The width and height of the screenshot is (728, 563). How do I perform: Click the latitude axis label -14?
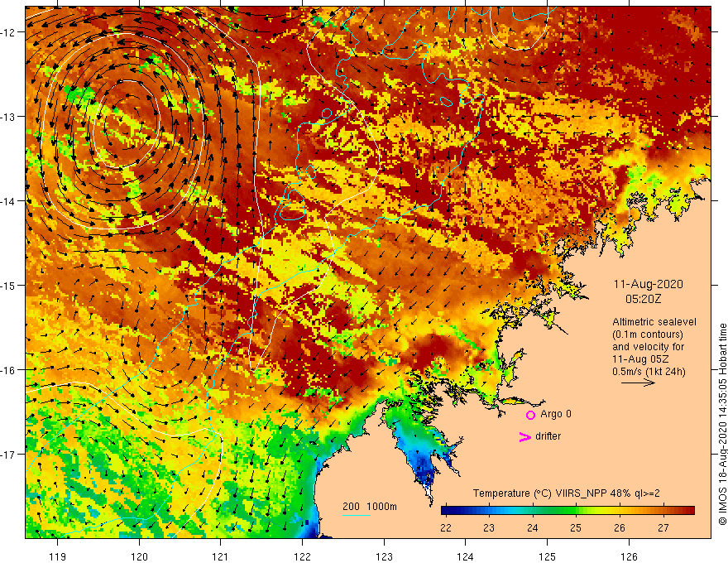tap(8, 201)
